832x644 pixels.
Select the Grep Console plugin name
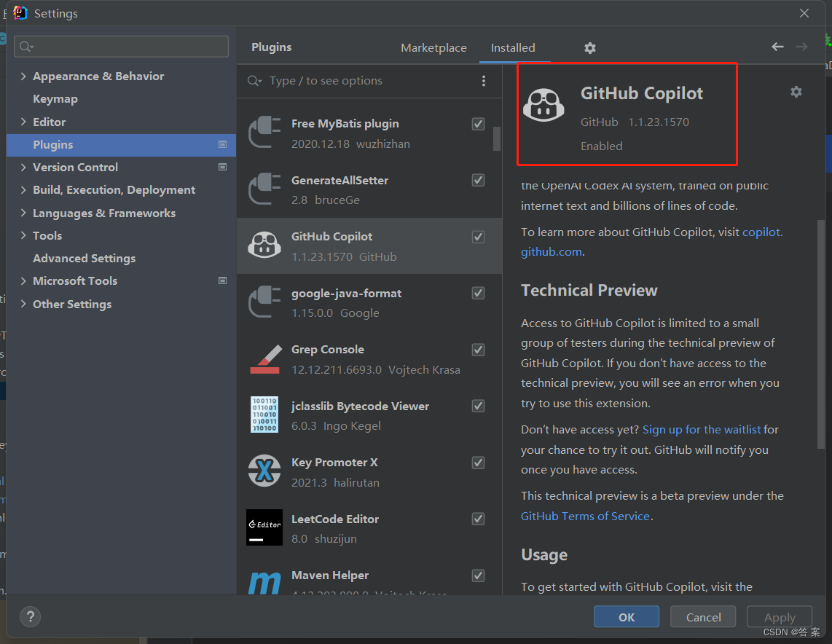(327, 350)
